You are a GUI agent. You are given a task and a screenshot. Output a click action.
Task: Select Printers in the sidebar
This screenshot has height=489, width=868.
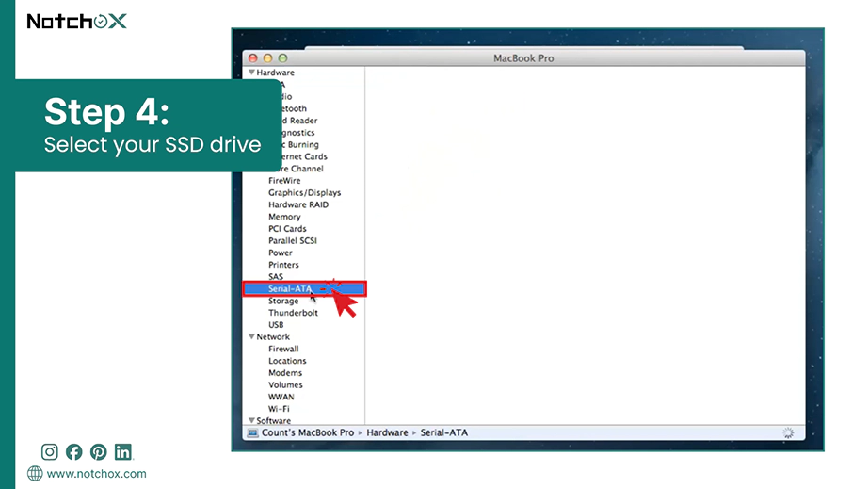coord(283,265)
